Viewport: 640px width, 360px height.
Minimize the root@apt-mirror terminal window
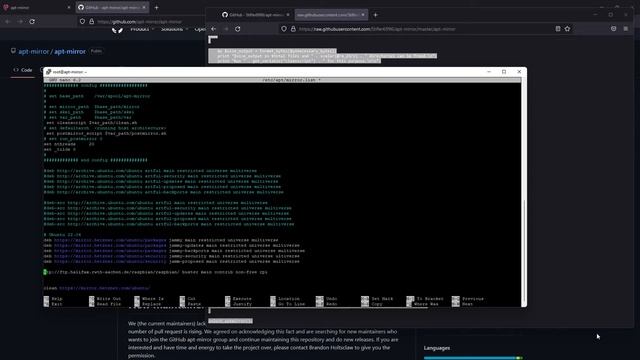[x=489, y=72]
